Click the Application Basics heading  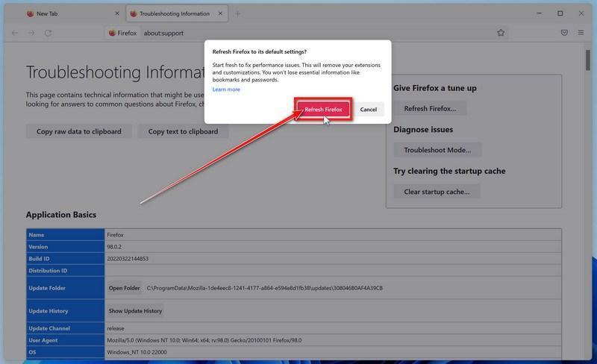click(x=61, y=215)
